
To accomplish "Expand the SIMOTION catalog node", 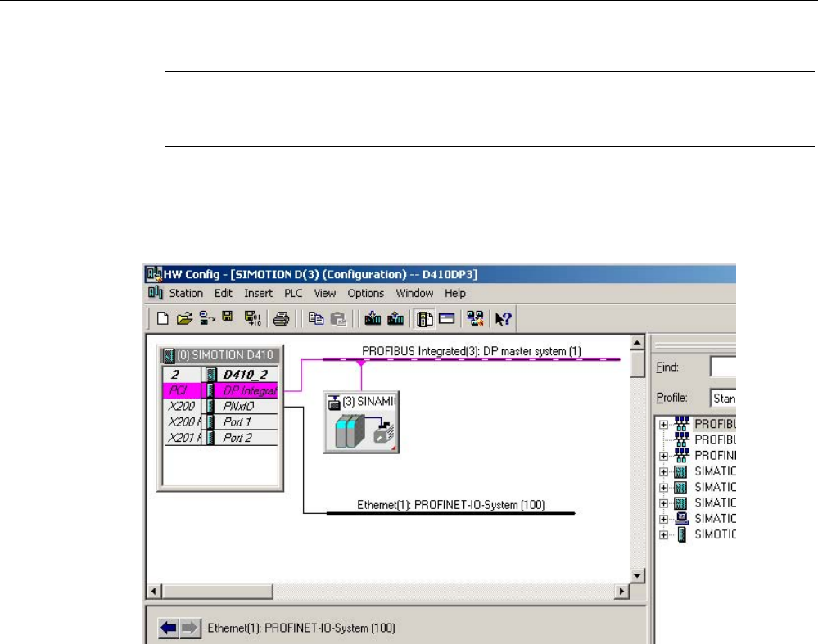I will click(x=663, y=535).
